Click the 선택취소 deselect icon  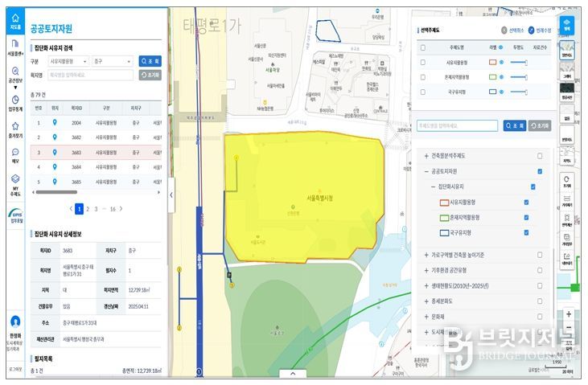click(504, 31)
